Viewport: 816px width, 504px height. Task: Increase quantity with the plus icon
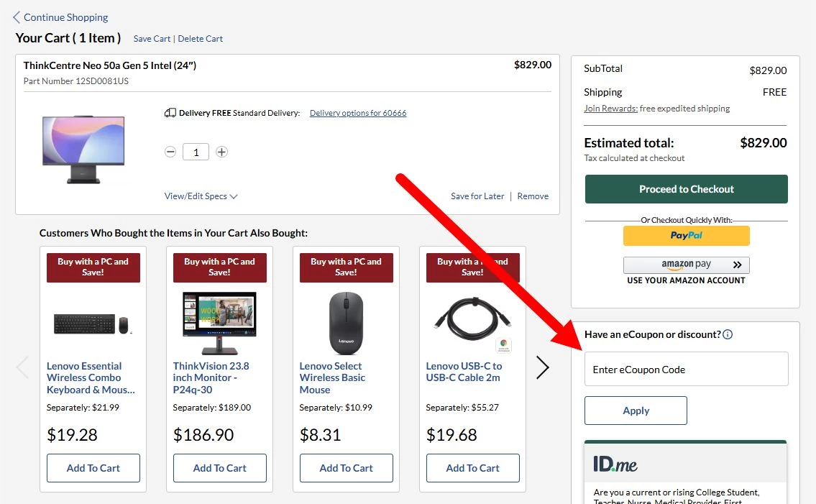tap(222, 152)
